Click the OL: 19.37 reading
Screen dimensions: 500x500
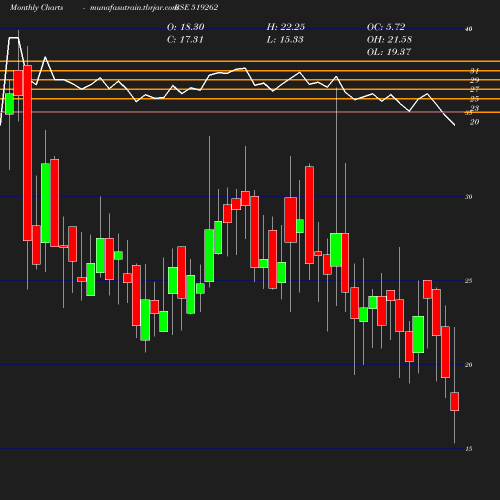389,52
